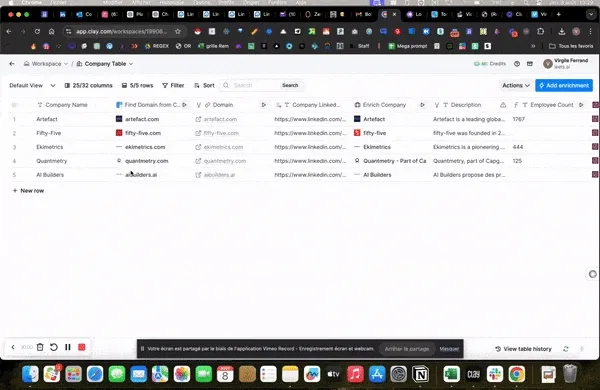The height and width of the screenshot is (390, 600).
Task: Open Notion from the dock
Action: (x=421, y=374)
